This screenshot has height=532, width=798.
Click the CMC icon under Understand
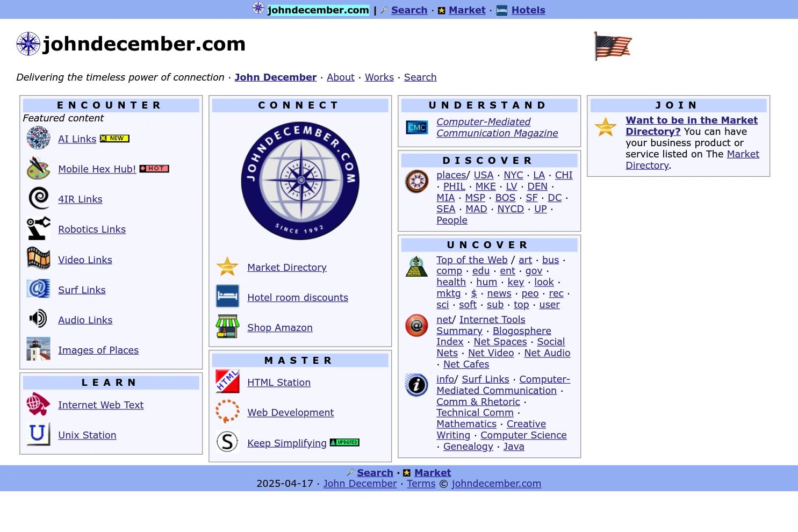pos(416,127)
